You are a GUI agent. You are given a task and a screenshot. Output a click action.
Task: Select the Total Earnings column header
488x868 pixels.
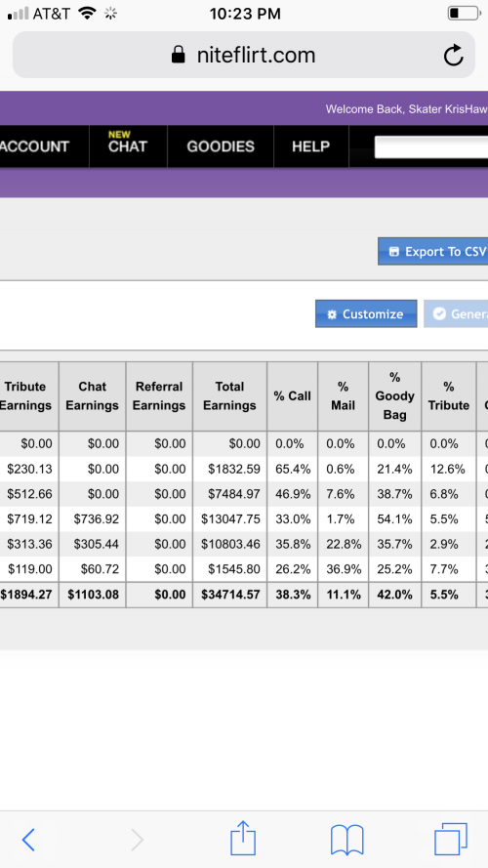229,395
